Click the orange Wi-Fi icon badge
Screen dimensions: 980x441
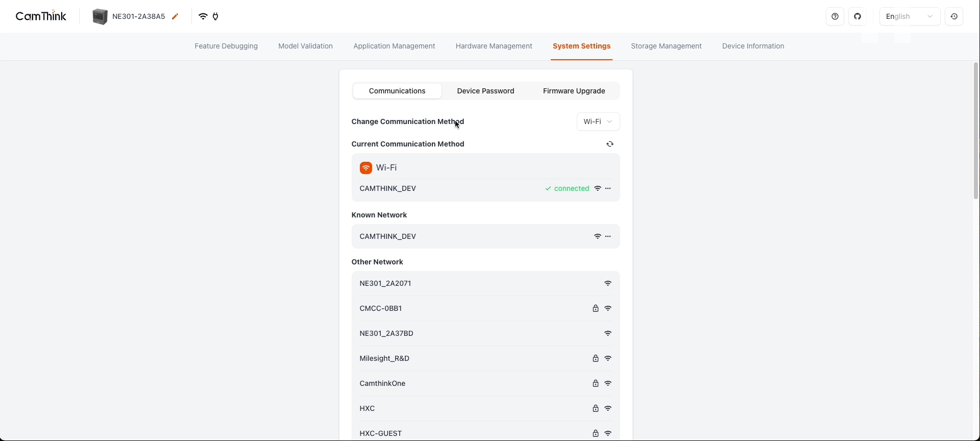pyautogui.click(x=366, y=167)
